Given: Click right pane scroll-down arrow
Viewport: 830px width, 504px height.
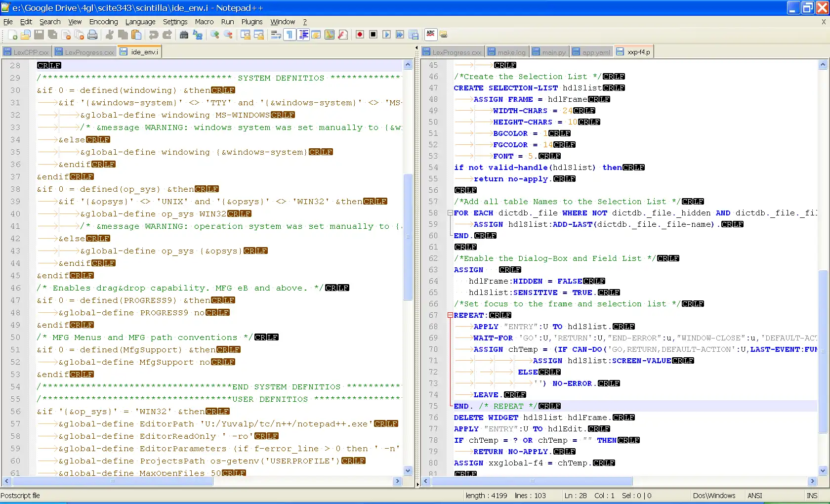Looking at the screenshot, I should [x=823, y=470].
